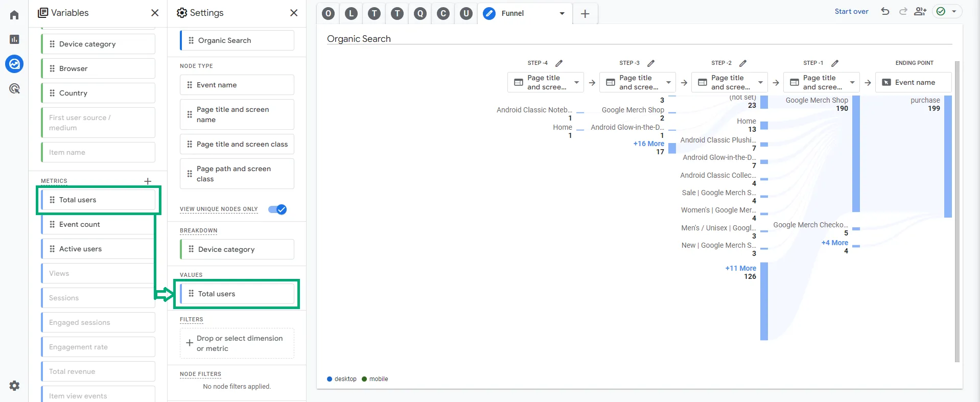Switch to the tab labeled U
Viewport: 980px width, 402px height.
point(466,14)
